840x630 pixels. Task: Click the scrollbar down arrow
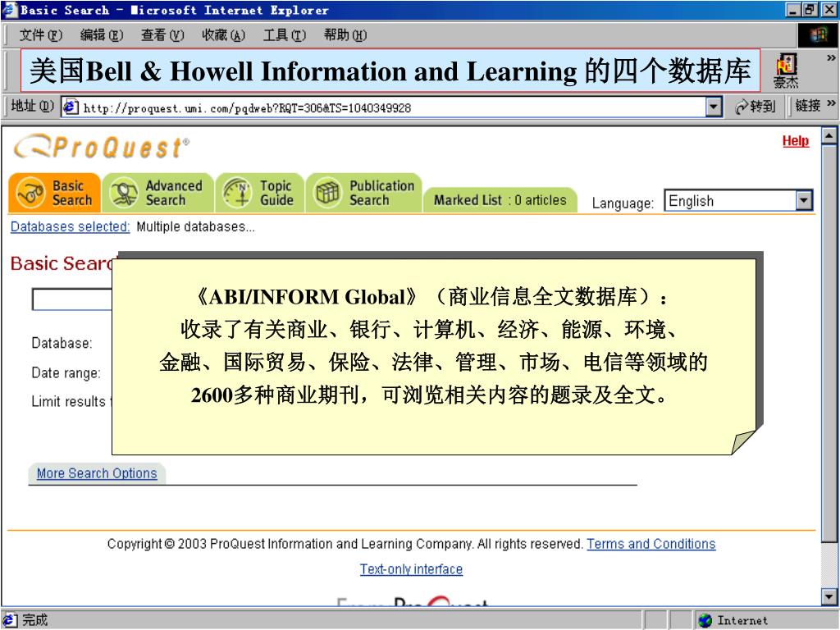click(829, 596)
